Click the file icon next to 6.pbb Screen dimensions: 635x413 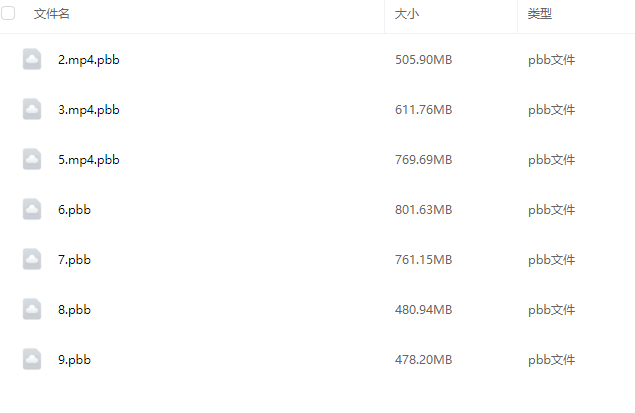pyautogui.click(x=32, y=209)
